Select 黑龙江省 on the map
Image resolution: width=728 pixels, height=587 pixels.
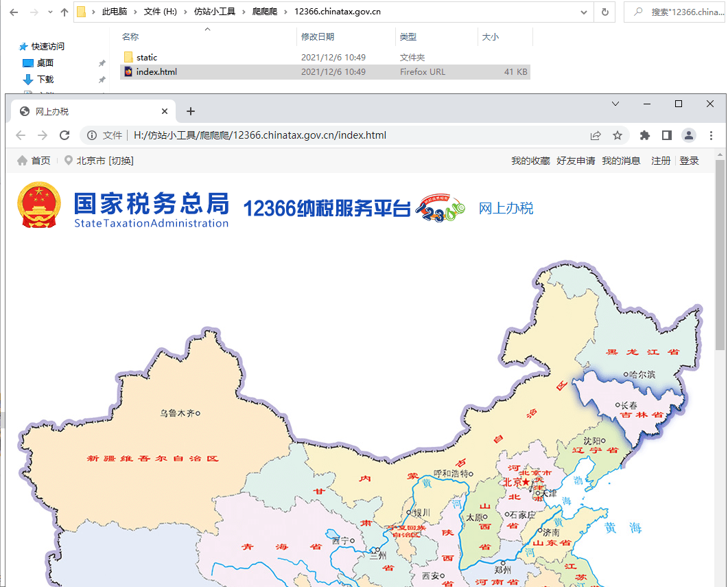coord(643,352)
